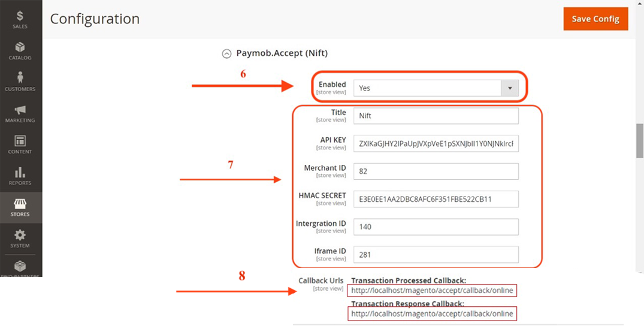This screenshot has height=329, width=644.
Task: Click the page vertical scrollbar thumb
Action: (x=640, y=141)
